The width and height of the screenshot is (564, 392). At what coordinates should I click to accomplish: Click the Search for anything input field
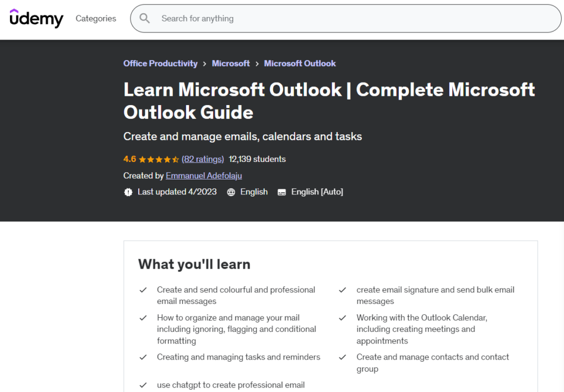[275, 18]
